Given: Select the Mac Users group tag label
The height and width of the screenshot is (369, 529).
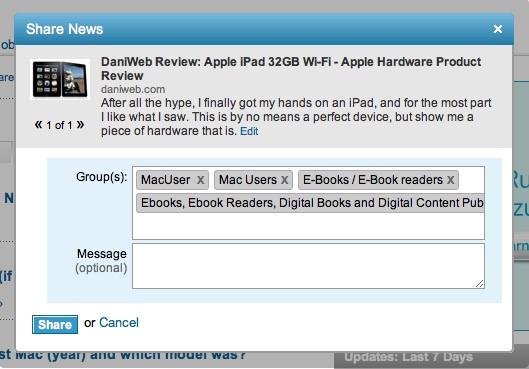Looking at the screenshot, I should point(248,180).
